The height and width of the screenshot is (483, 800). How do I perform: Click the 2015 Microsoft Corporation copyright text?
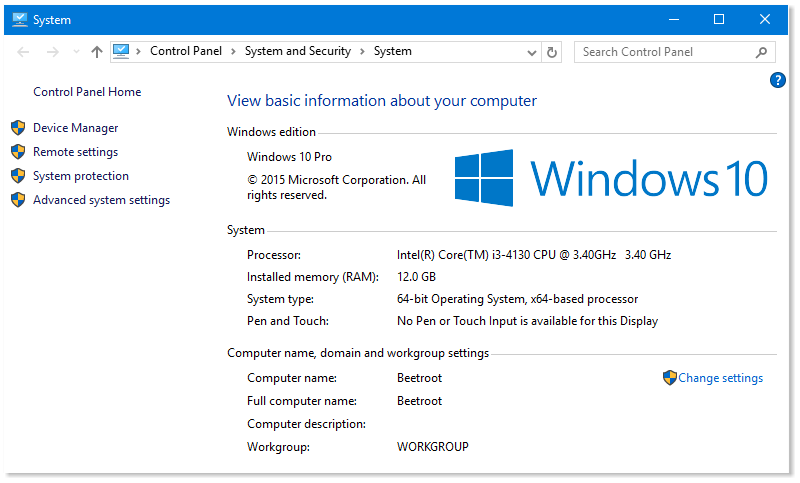[x=336, y=188]
